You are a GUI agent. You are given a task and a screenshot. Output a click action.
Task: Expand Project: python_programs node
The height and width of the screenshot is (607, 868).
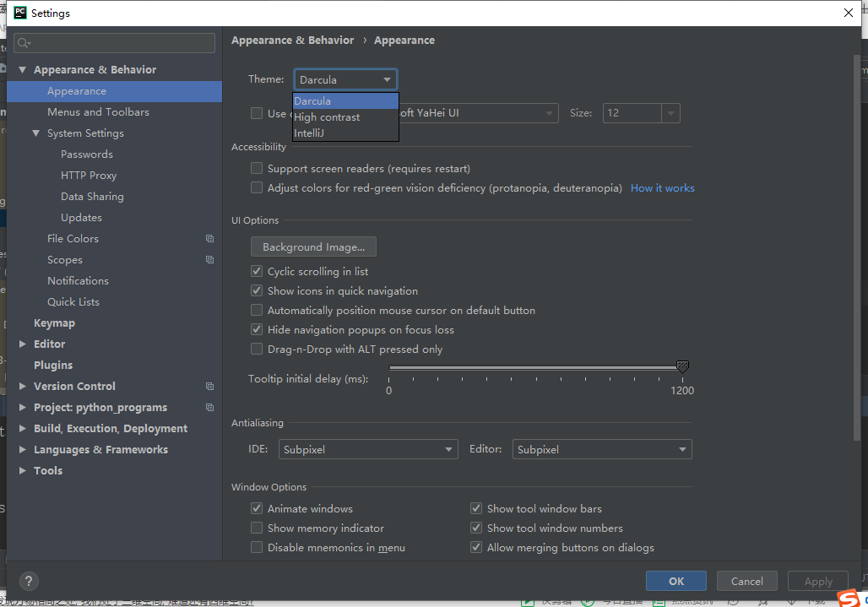(23, 407)
